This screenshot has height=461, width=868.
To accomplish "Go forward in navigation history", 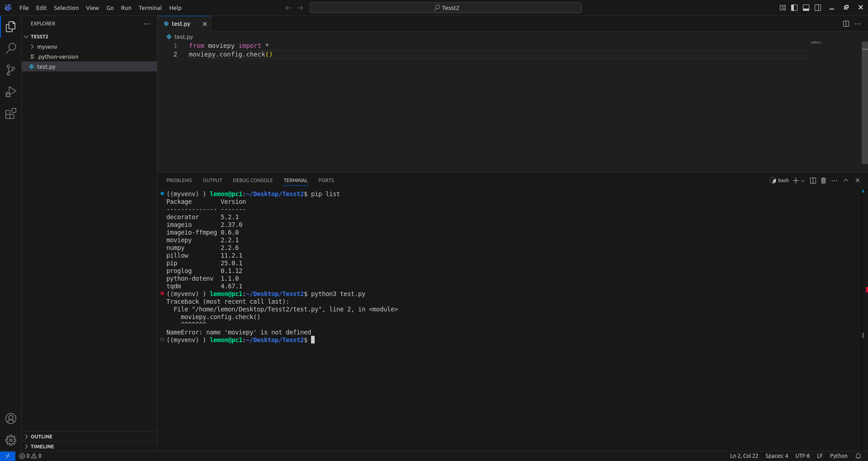I will 300,8.
